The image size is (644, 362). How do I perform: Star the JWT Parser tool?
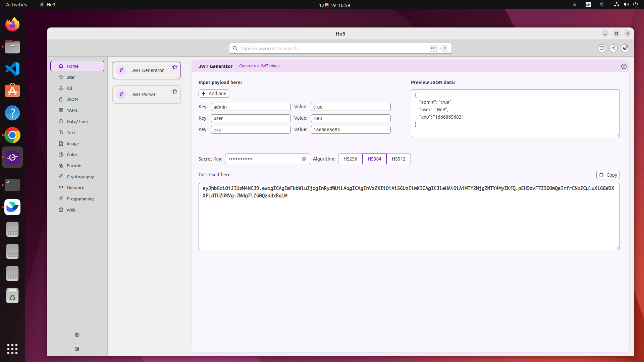tap(175, 92)
